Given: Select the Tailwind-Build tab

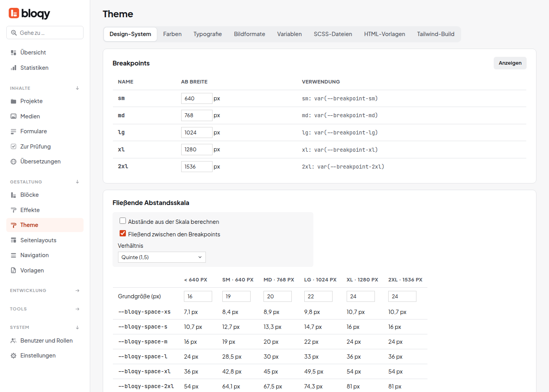Looking at the screenshot, I should tap(436, 34).
